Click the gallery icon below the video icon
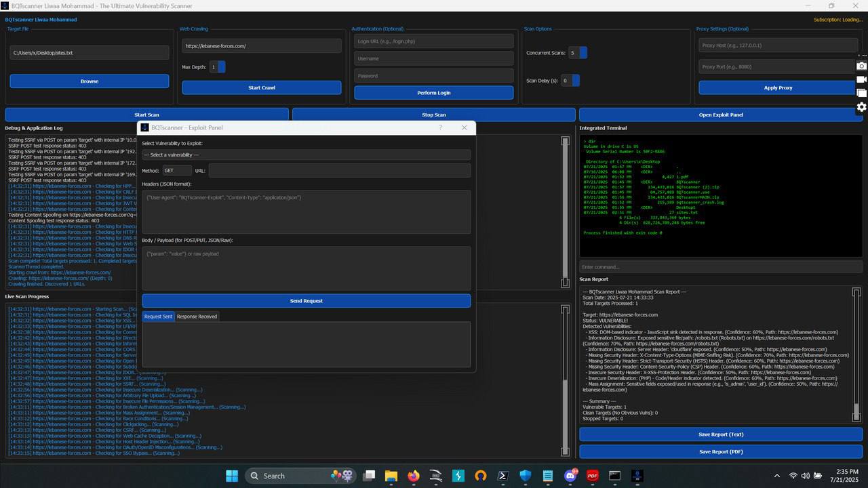The height and width of the screenshot is (488, 868). [x=861, y=93]
